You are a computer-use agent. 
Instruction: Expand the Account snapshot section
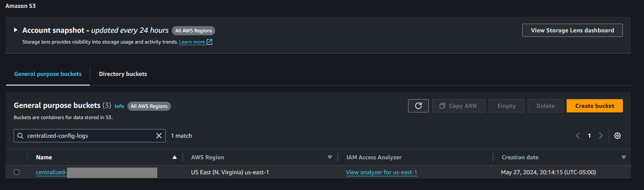coord(16,30)
